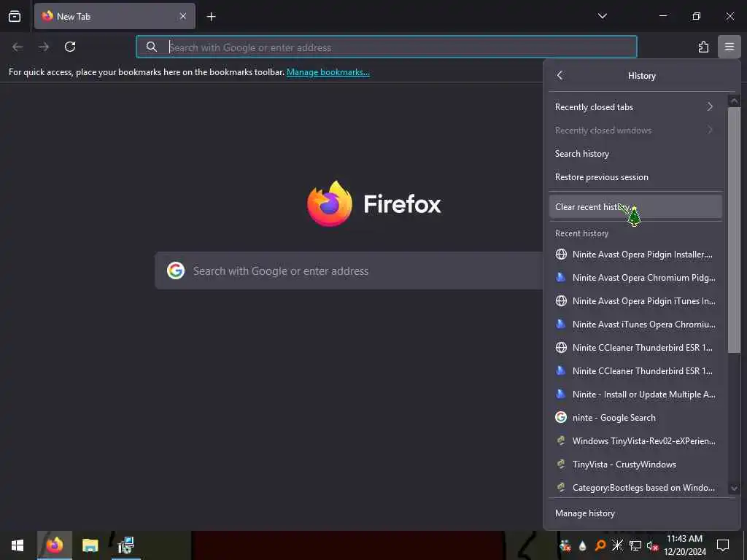The image size is (747, 560).
Task: Click globe icon beside first Ninite CCleaner entry
Action: click(561, 348)
